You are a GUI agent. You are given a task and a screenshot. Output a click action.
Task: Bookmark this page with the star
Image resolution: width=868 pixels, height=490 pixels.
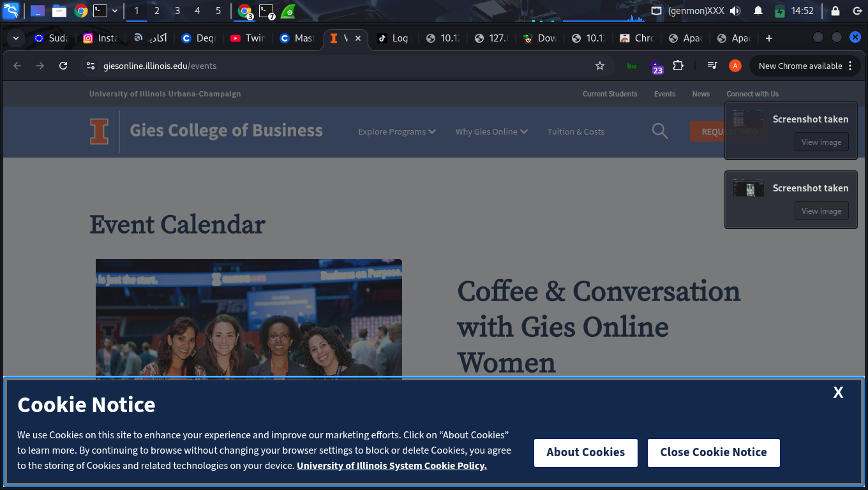tap(600, 66)
